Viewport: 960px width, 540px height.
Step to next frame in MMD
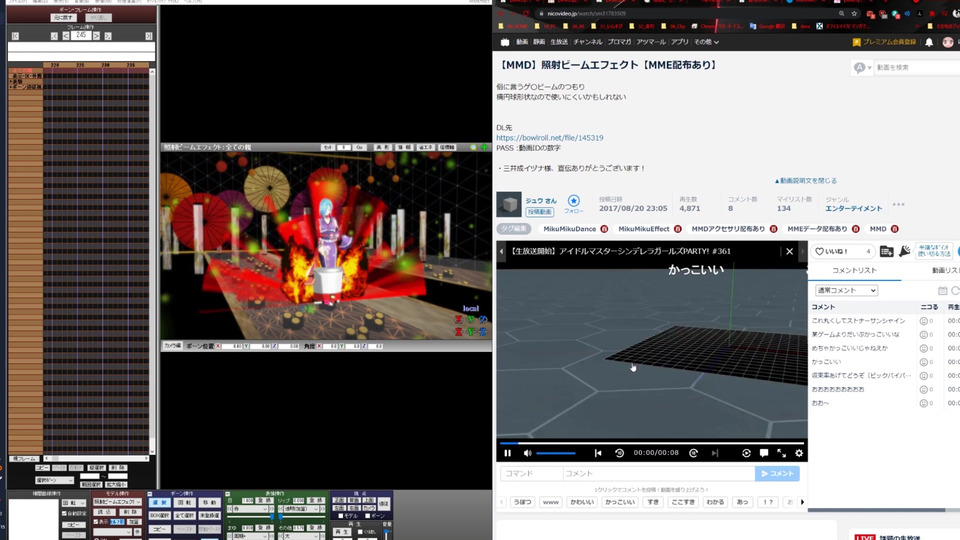point(96,36)
